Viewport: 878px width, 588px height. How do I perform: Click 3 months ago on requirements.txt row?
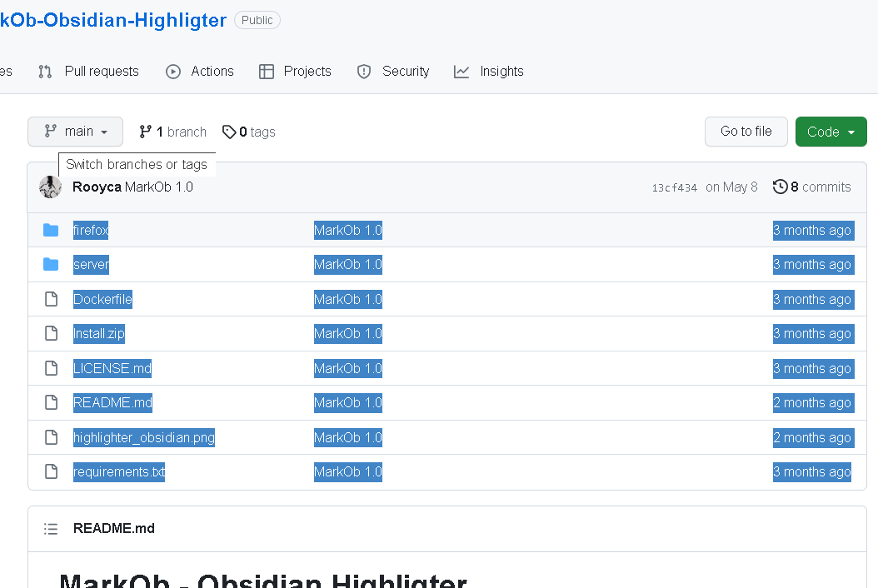[x=812, y=472]
